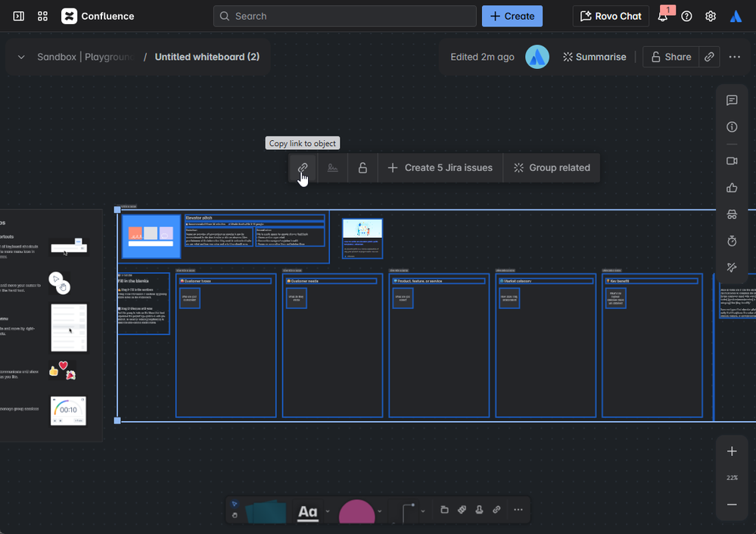756x534 pixels.
Task: Pick the teal sticky notes tool
Action: (x=266, y=511)
